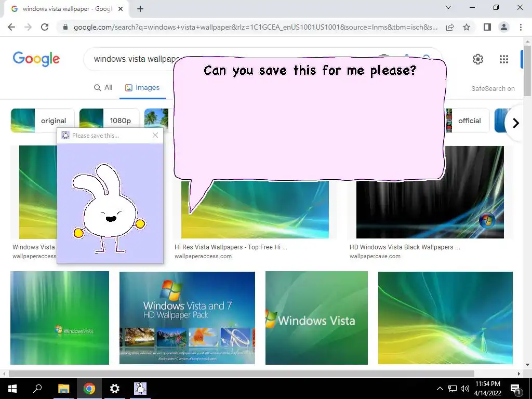Screen dimensions: 532x399
Task: Click horizontal scrollbar right arrow
Action: pyautogui.click(x=519, y=374)
